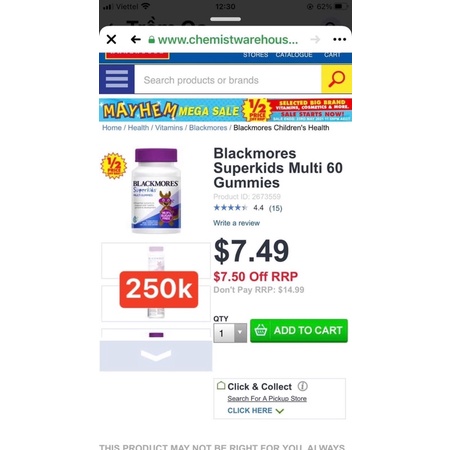Open the three-dot more options menu
The width and height of the screenshot is (450, 450).
339,39
